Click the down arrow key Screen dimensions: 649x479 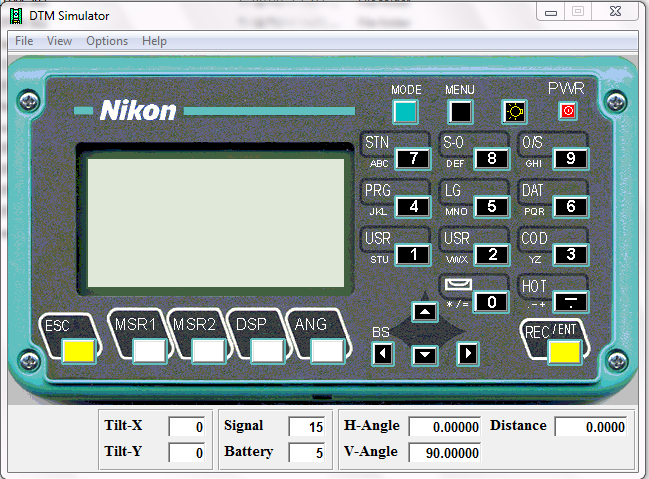tap(425, 355)
